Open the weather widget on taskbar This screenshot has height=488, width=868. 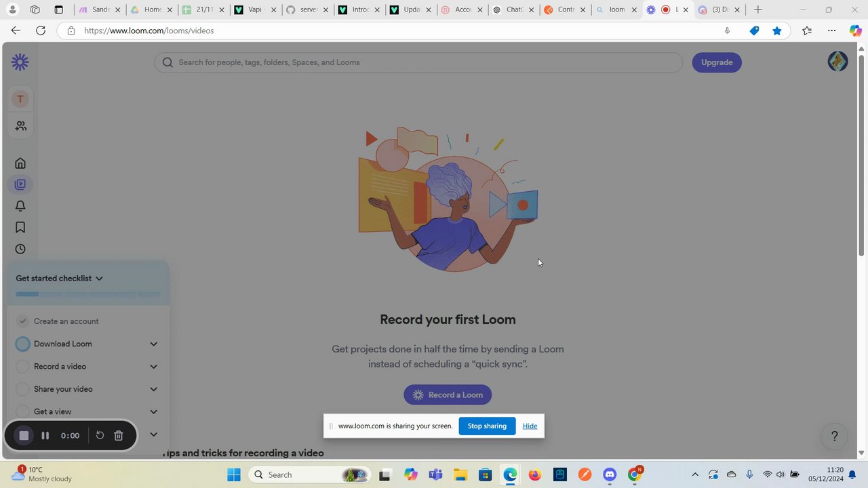coord(41,474)
